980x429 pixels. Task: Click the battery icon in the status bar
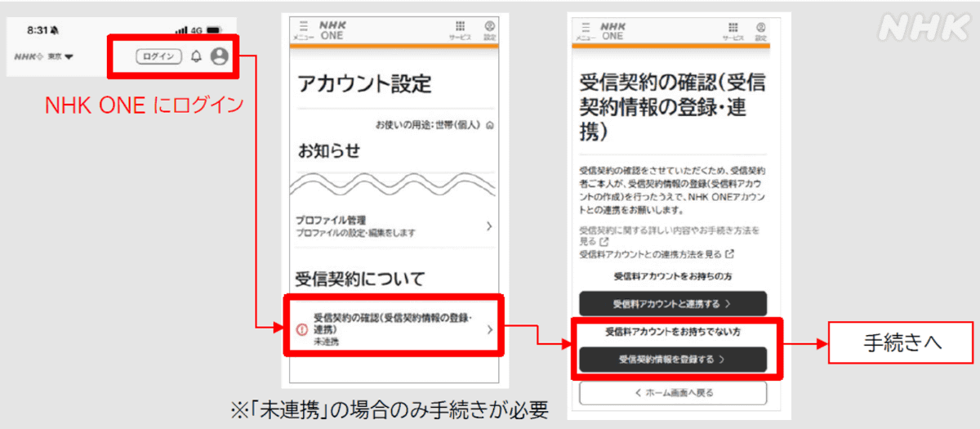point(214,30)
